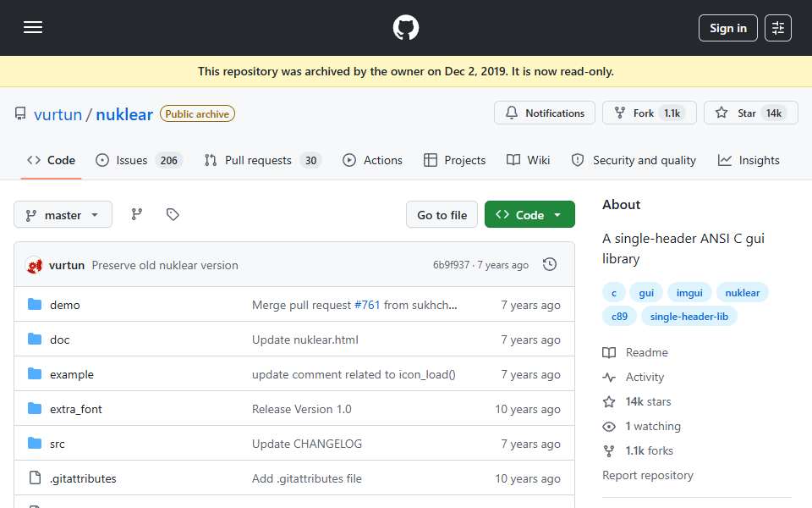Viewport: 812px width, 508px height.
Task: Click the Pull requests count 30 badge
Action: coord(310,161)
